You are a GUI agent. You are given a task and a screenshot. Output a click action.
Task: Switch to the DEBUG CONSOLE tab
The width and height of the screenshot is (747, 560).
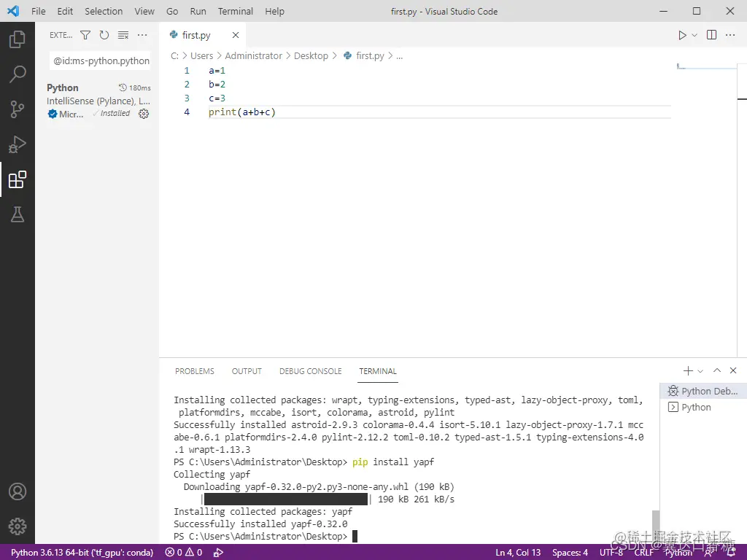(311, 371)
